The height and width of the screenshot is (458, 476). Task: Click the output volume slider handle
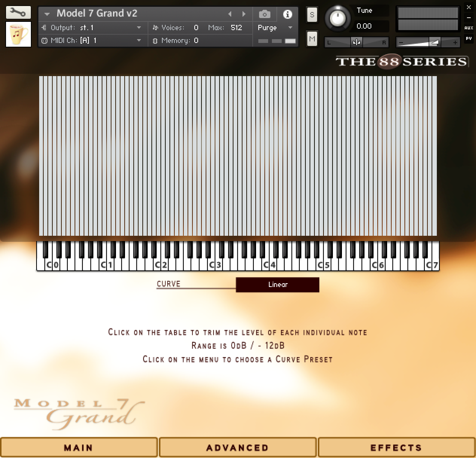point(434,42)
